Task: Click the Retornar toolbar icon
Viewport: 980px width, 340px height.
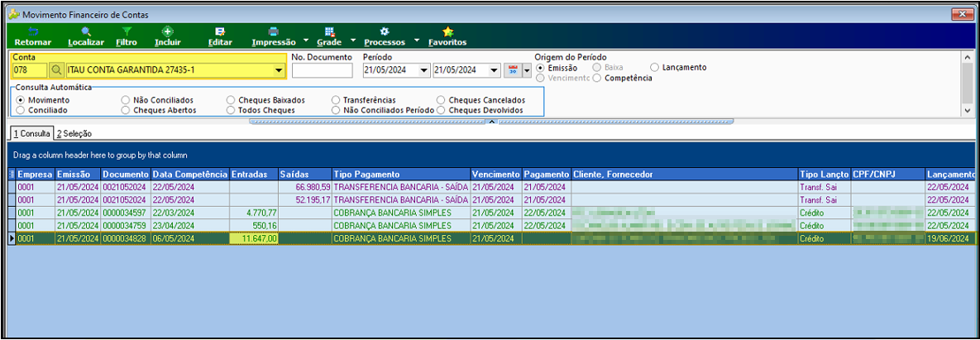Action: (x=33, y=31)
